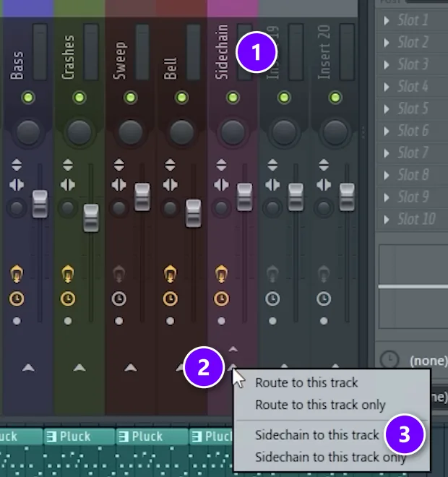448x477 pixels.
Task: Toggle polarity invert on Sweep track
Action: (x=119, y=165)
